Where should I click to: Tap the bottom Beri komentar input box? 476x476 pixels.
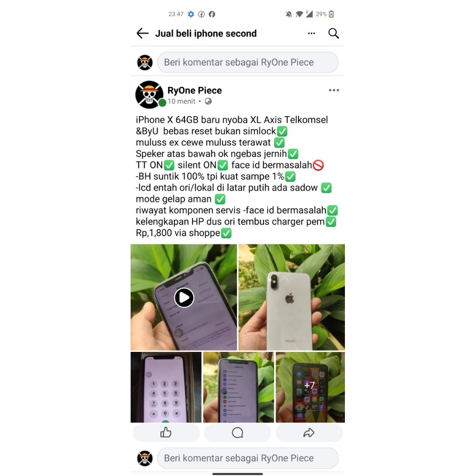248,458
